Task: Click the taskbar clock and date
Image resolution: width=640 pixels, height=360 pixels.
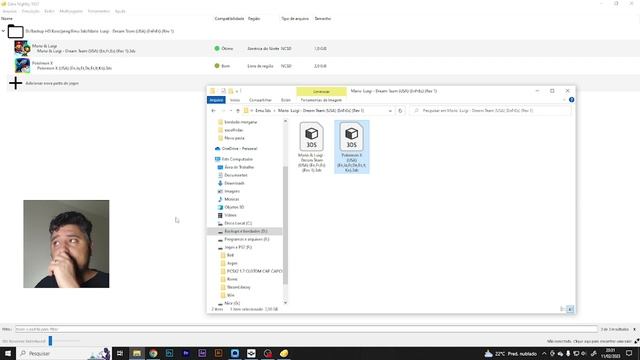Action: pos(611,353)
